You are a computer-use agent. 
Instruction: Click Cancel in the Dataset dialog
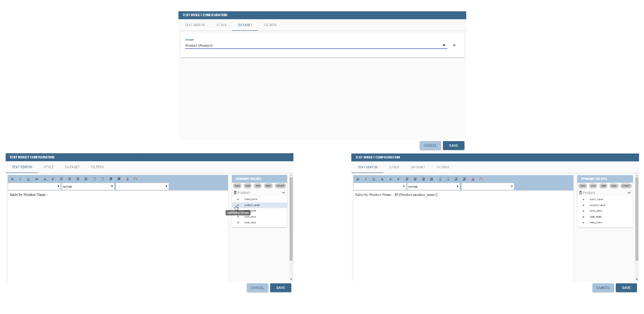(430, 146)
